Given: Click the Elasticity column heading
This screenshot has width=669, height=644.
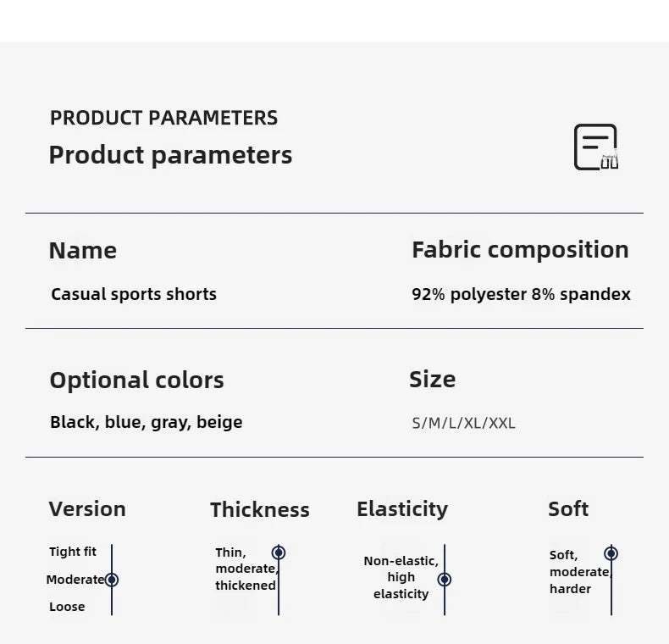Looking at the screenshot, I should pyautogui.click(x=402, y=509).
